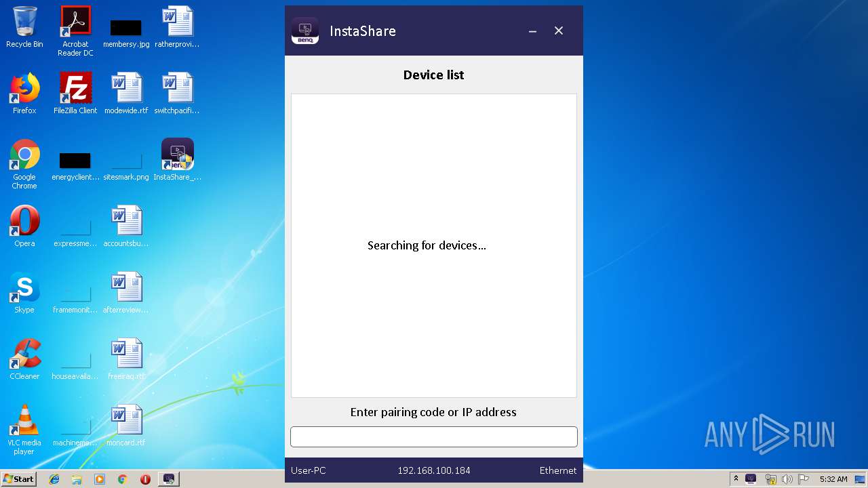
Task: Open the network status tray icon
Action: tap(771, 479)
